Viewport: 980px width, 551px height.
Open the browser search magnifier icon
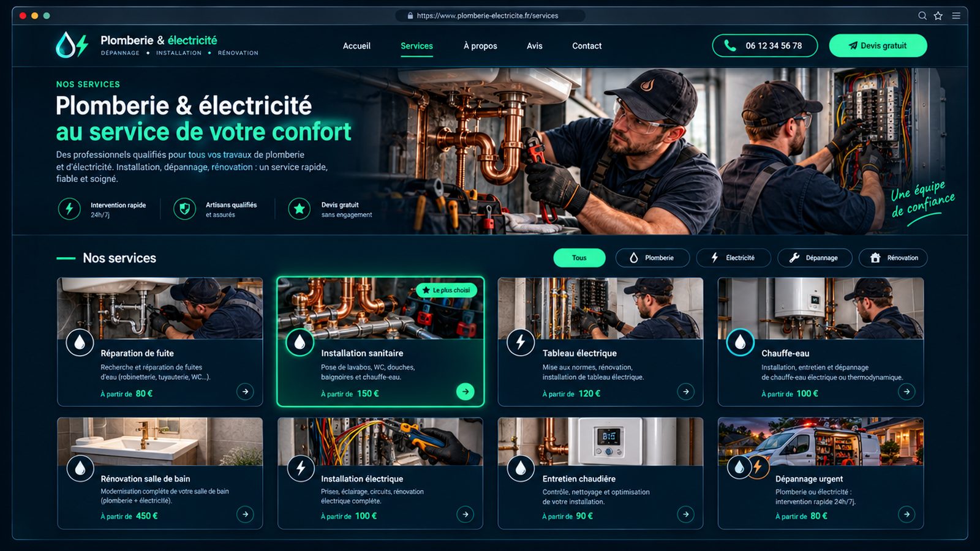point(922,16)
